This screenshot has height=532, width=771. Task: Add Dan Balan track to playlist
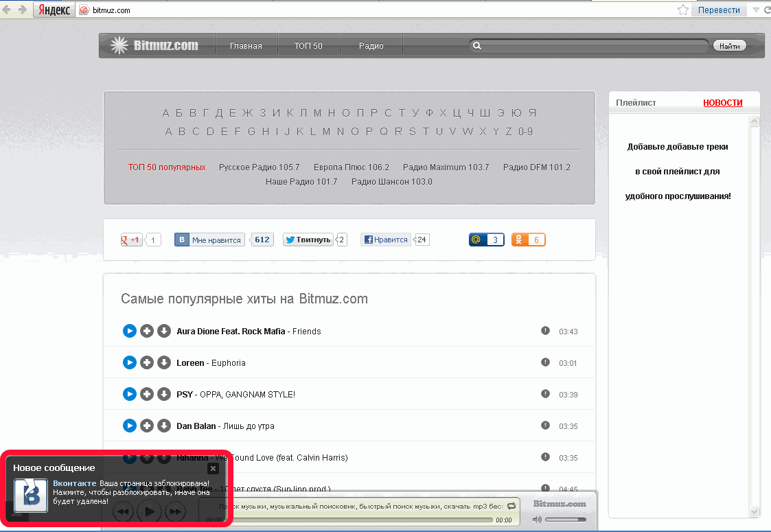pyautogui.click(x=146, y=426)
